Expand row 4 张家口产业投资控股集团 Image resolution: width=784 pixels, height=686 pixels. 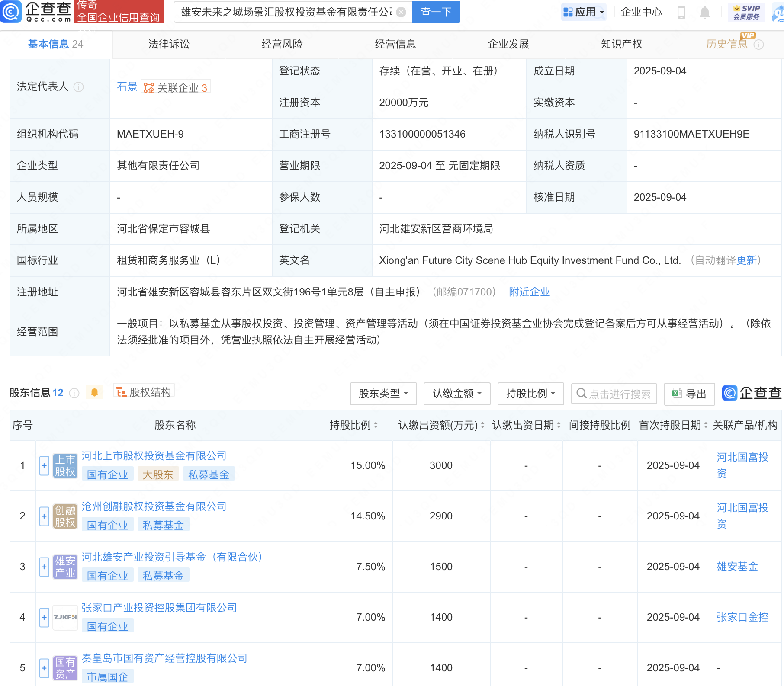pos(44,618)
